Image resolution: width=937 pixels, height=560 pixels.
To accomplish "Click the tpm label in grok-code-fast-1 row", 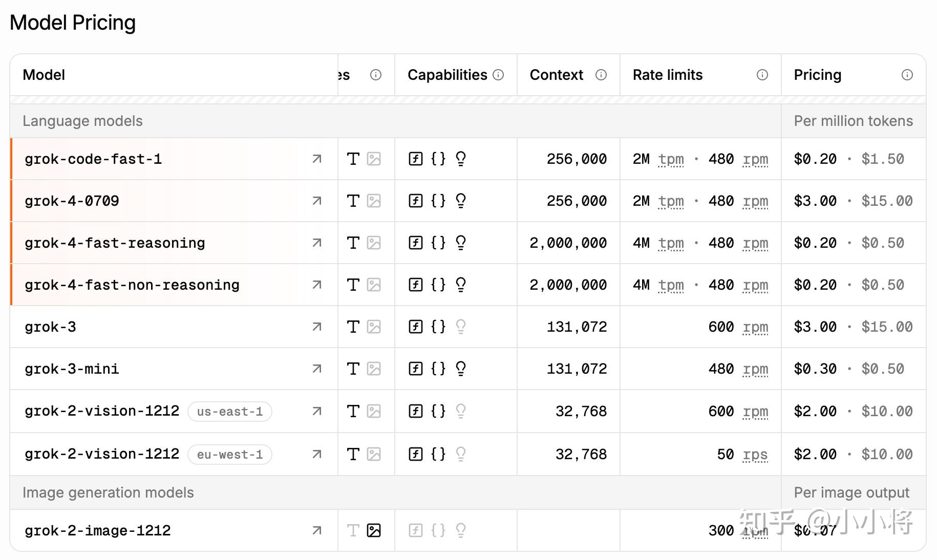I will (x=671, y=159).
